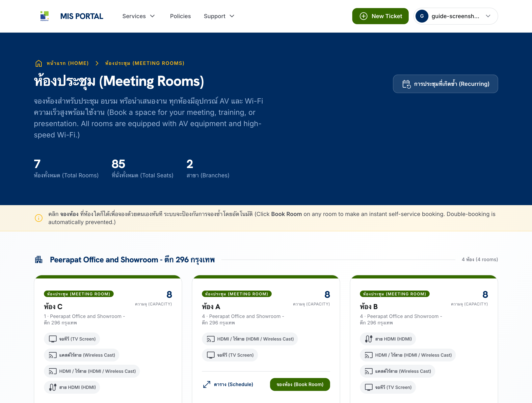
Task: Click the 4 ห้อง (4 rooms) count
Action: click(480, 260)
